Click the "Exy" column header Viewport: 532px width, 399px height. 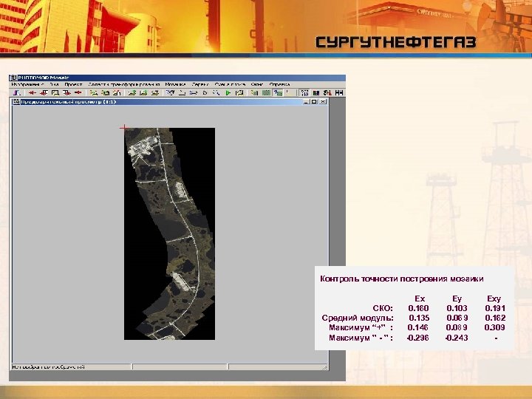tap(494, 299)
